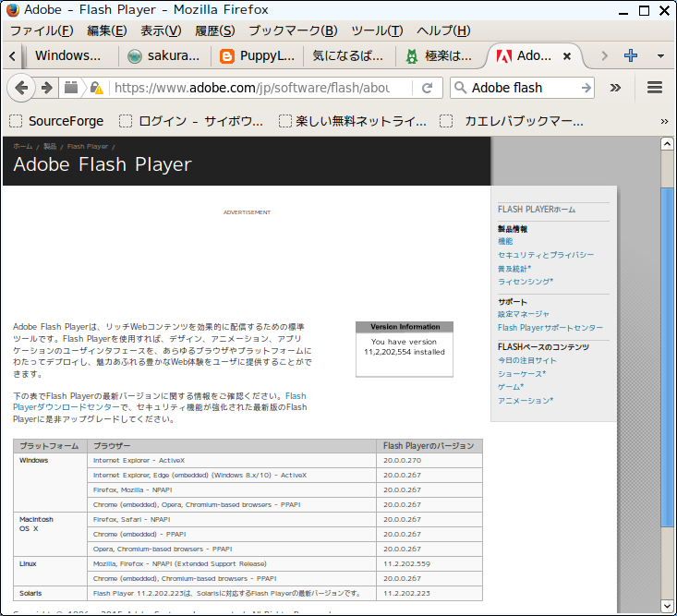Open セキュリティとプライバシー sidebar link
This screenshot has width=677, height=616.
click(x=546, y=255)
